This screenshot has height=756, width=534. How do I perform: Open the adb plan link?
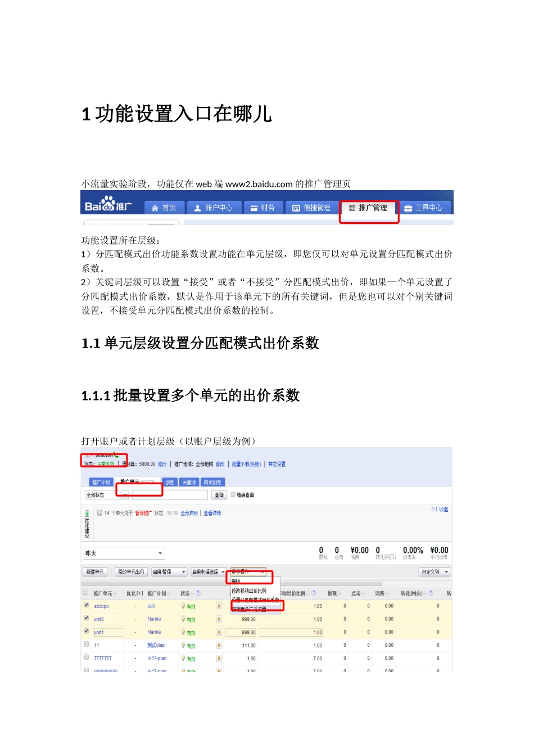151,606
